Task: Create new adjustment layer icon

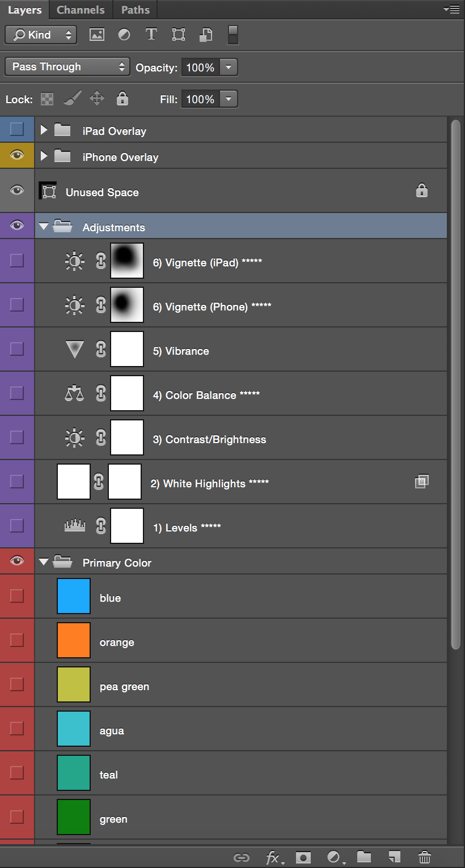Action: coord(335,857)
